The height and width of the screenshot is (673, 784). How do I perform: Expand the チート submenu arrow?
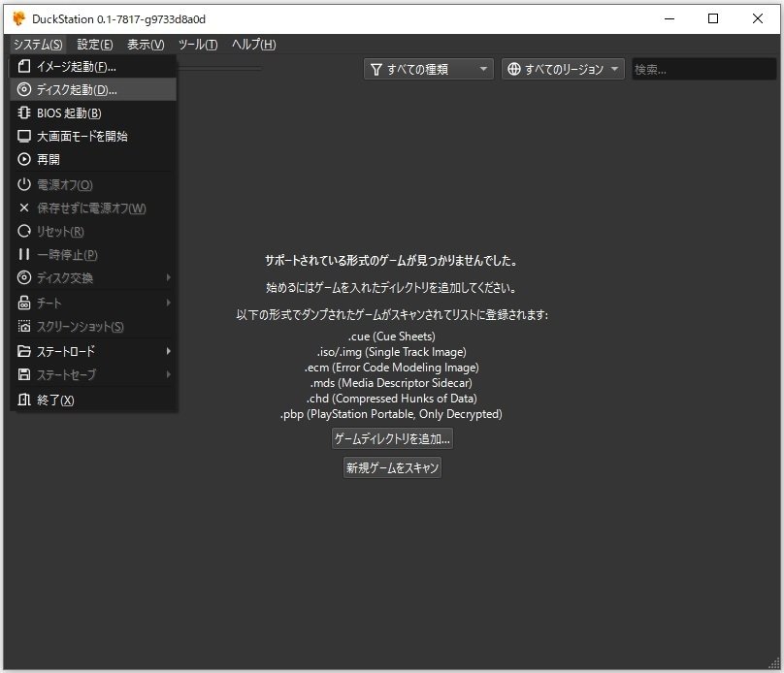coord(169,303)
